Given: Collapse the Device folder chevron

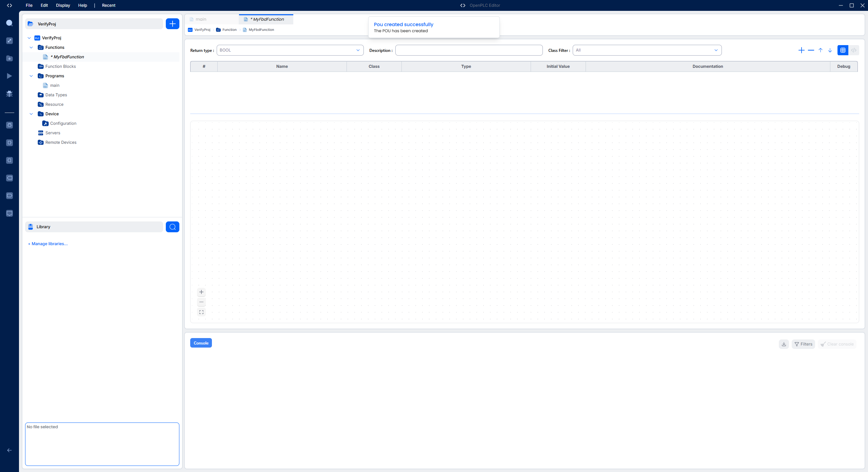Looking at the screenshot, I should (31, 114).
